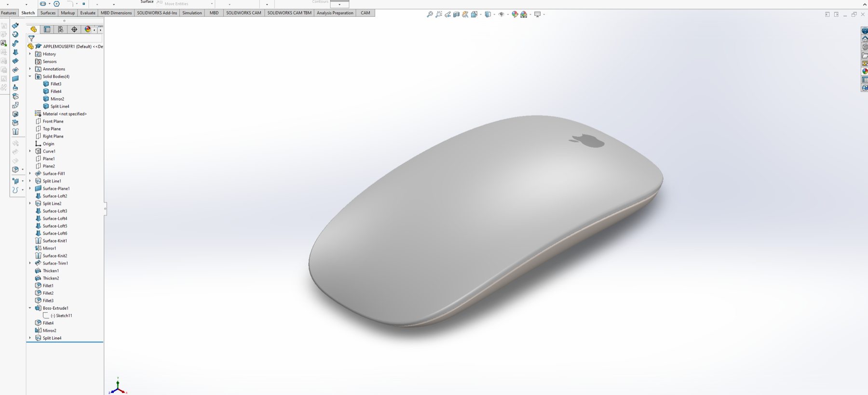Open Hide/Show Items eye icon
Viewport: 868px width, 395px height.
pos(502,14)
